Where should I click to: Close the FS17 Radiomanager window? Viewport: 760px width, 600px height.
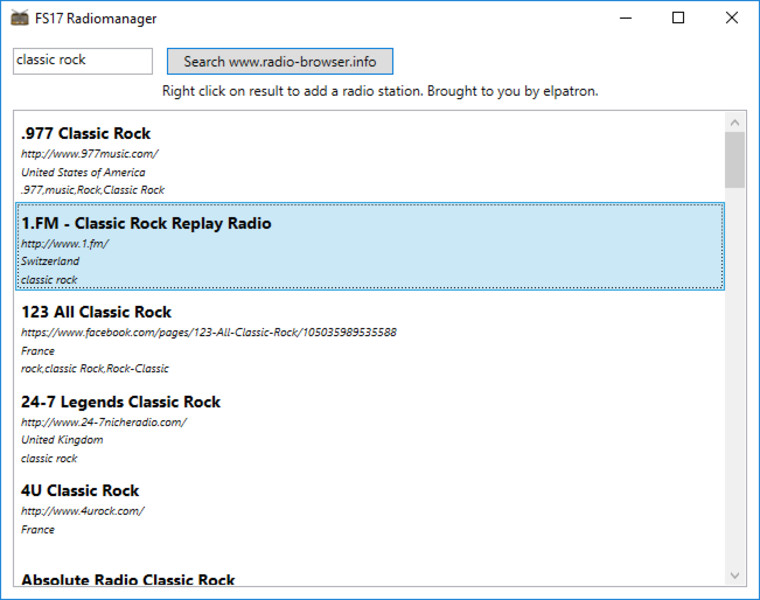(x=732, y=18)
